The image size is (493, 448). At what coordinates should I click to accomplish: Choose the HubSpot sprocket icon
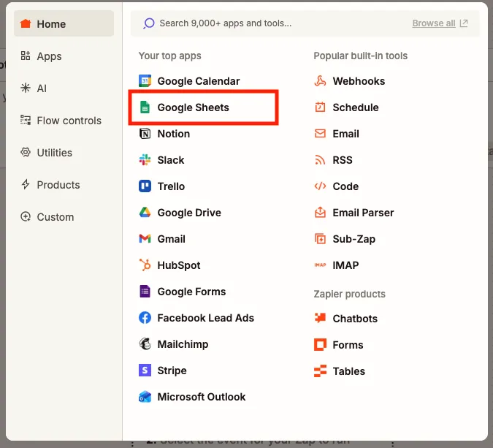coord(145,265)
